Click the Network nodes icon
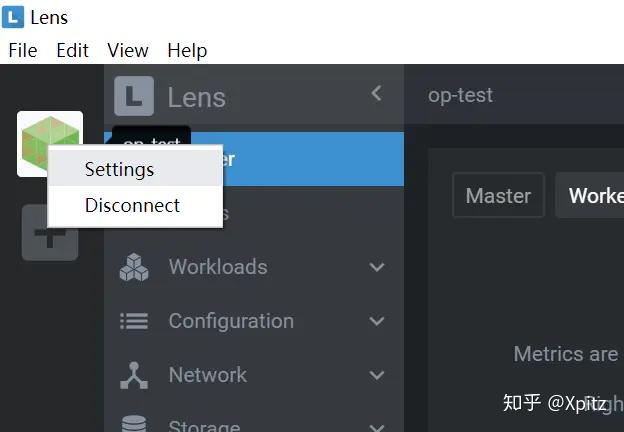This screenshot has height=432, width=624. click(134, 375)
